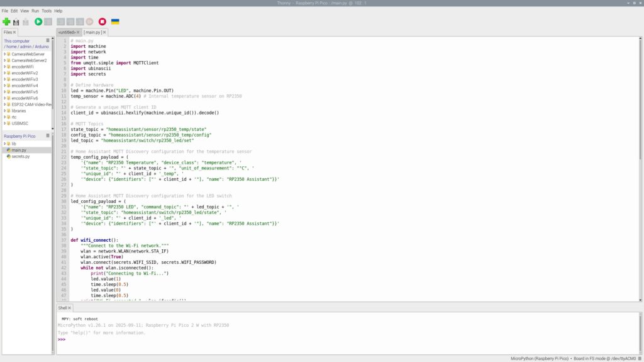
Task: Open the Run menu
Action: pos(35,11)
